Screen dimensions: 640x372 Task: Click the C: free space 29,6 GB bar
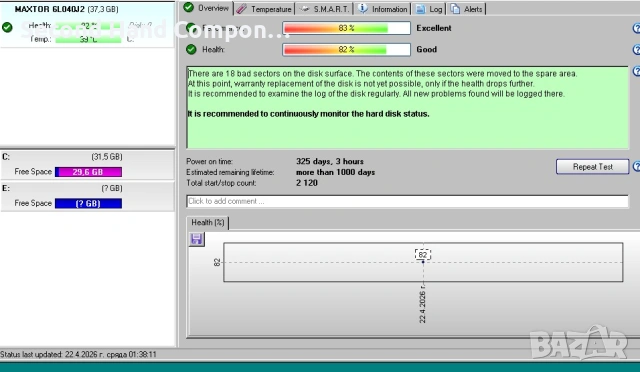tap(88, 172)
